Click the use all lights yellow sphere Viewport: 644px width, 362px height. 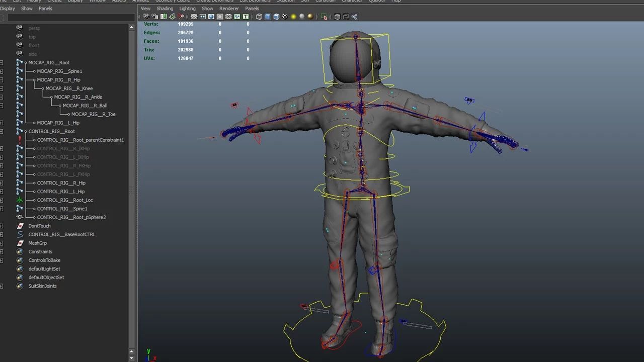point(293,17)
